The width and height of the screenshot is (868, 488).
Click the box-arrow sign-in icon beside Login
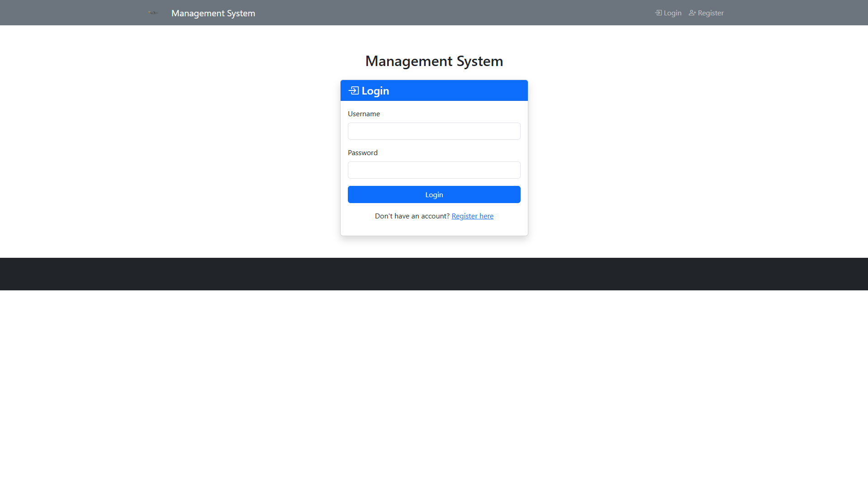658,13
